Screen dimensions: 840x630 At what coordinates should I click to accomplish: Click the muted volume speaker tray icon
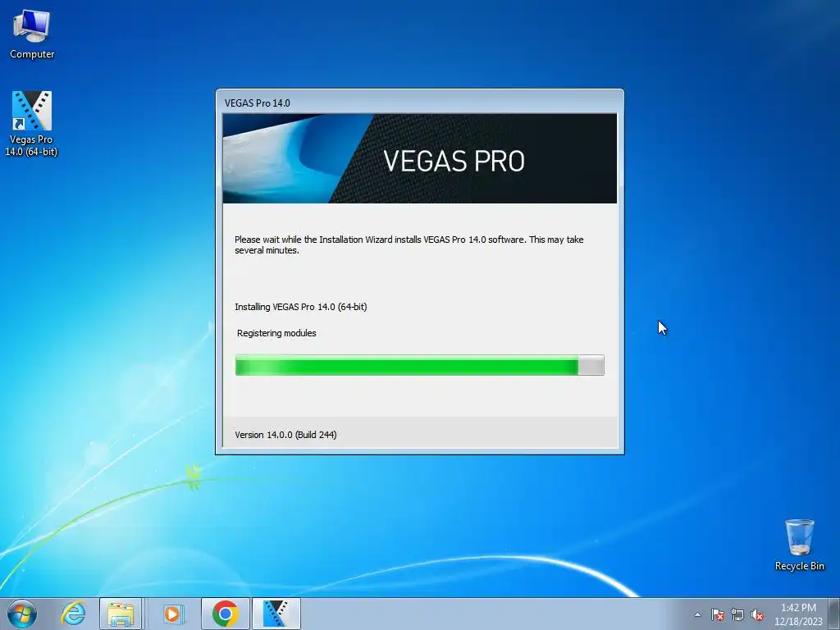(x=757, y=614)
